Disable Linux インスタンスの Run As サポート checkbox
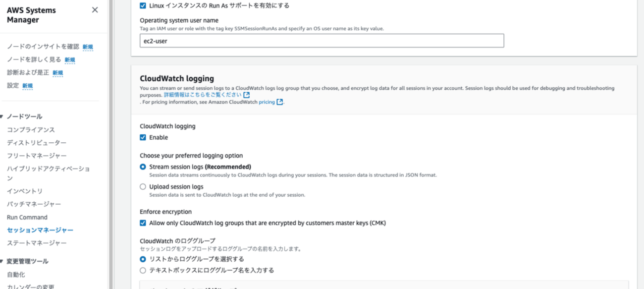Viewport: 644px width, 289px height. coord(142,5)
